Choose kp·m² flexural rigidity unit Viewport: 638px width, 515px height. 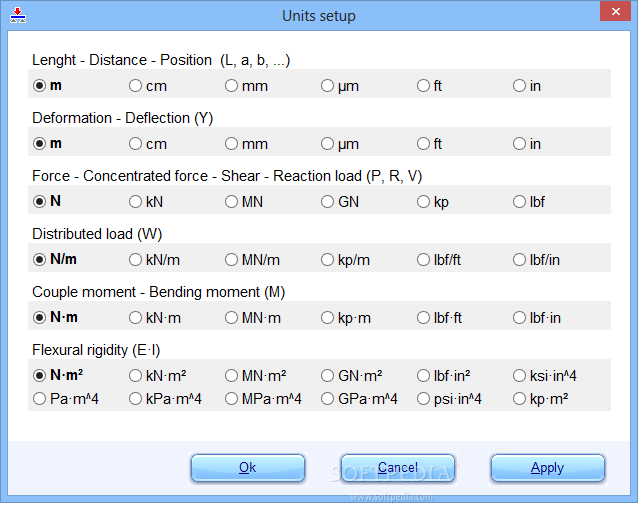tap(541, 399)
